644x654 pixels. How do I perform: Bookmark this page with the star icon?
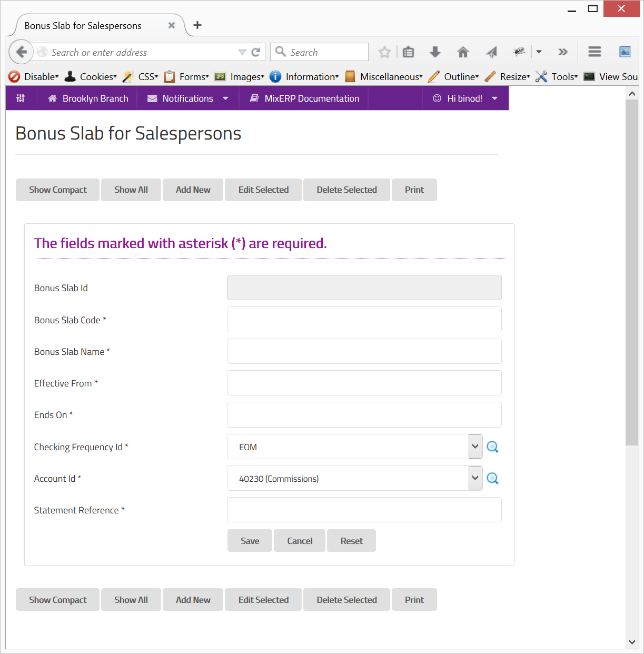pyautogui.click(x=385, y=52)
